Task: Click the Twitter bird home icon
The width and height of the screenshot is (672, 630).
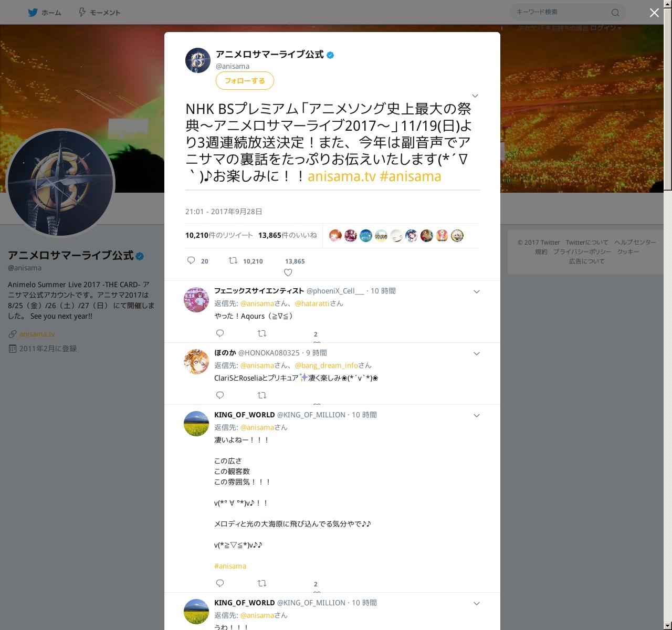Action: [33, 12]
